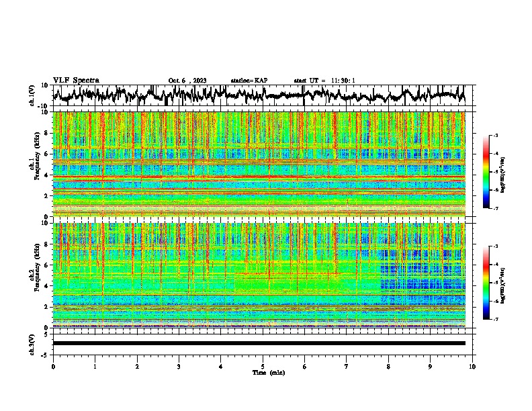532x411 pixels.
Task: Click the 'start UT = 11:30:1' text
Action: [x=324, y=81]
